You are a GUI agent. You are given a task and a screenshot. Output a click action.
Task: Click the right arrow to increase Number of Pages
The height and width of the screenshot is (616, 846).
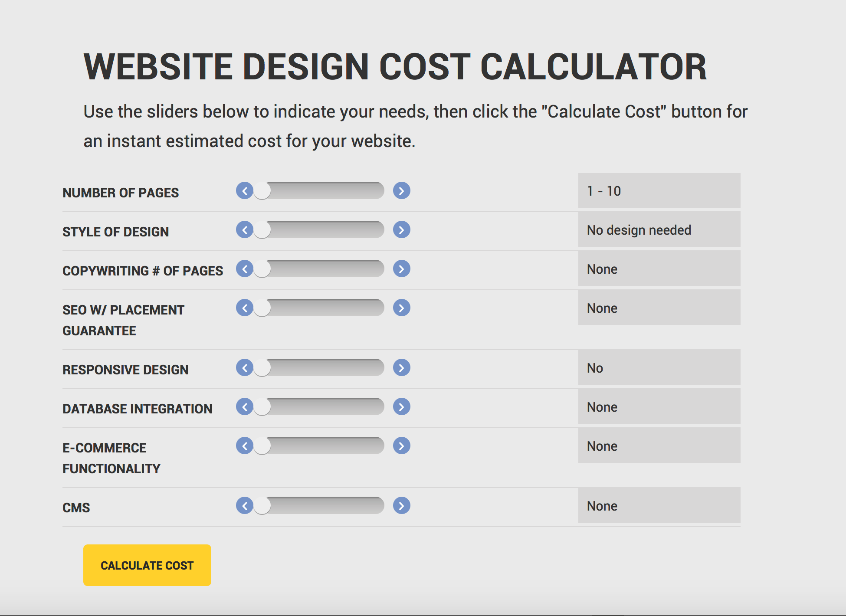click(x=402, y=191)
